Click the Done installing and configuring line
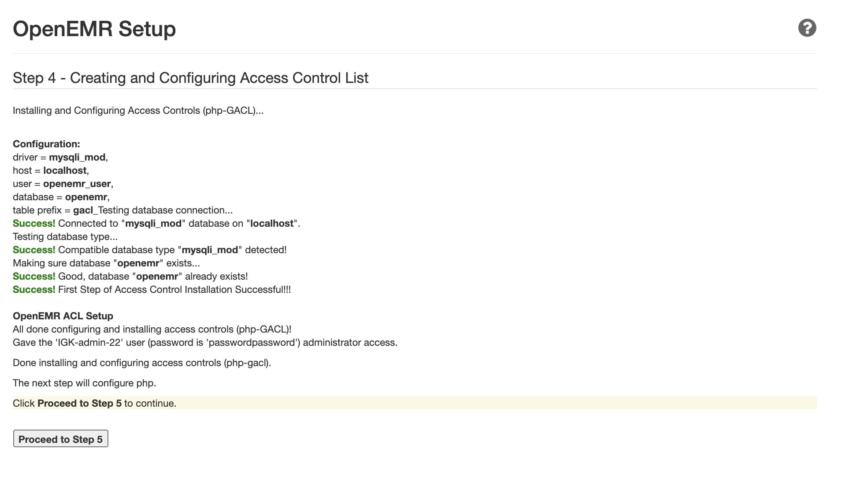This screenshot has width=868, height=479. 142,363
